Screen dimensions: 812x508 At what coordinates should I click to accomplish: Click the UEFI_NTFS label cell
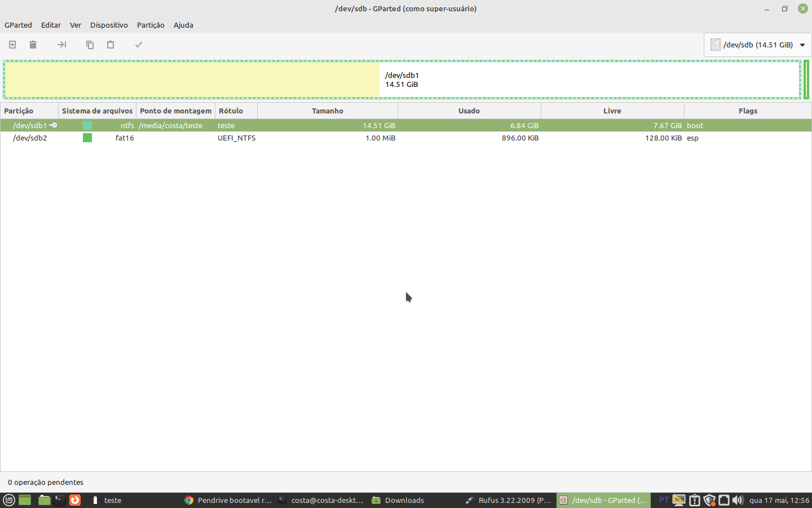[x=236, y=138]
